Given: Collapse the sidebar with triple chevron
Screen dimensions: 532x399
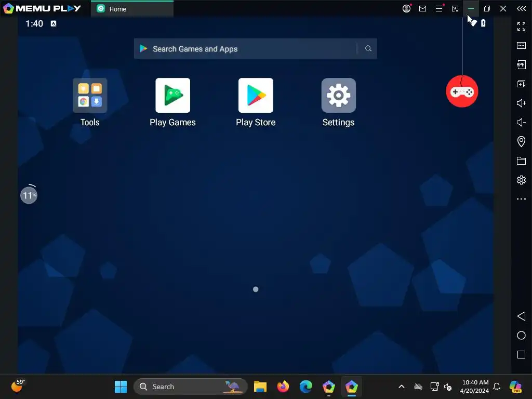Looking at the screenshot, I should [x=521, y=8].
